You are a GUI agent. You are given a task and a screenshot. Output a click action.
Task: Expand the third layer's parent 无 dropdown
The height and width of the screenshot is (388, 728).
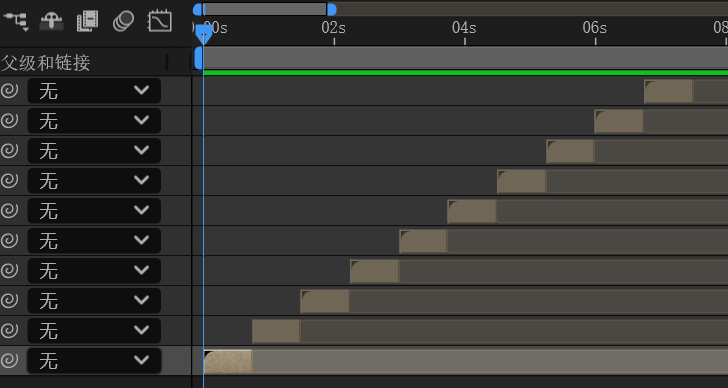94,150
